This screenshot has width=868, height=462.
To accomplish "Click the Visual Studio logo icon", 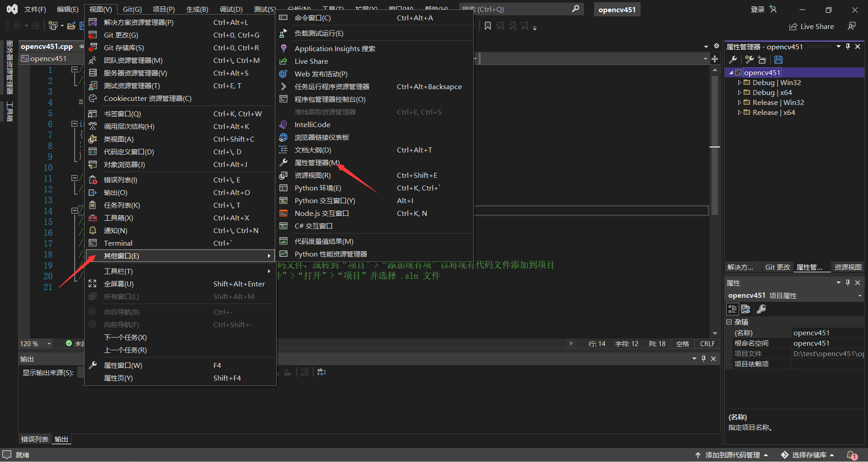I will pos(12,9).
